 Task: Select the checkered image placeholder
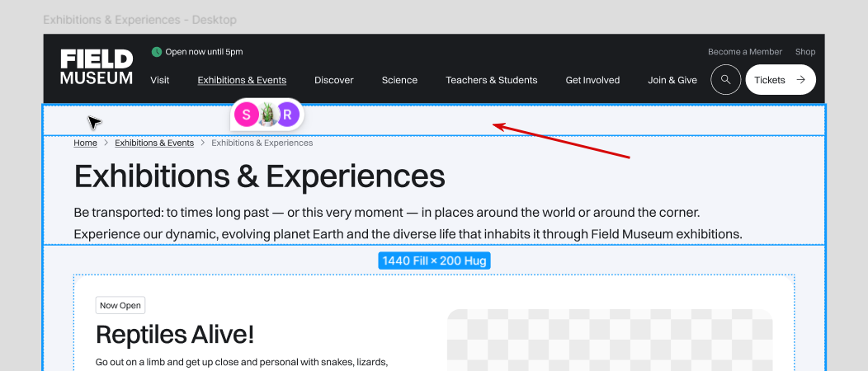click(609, 340)
